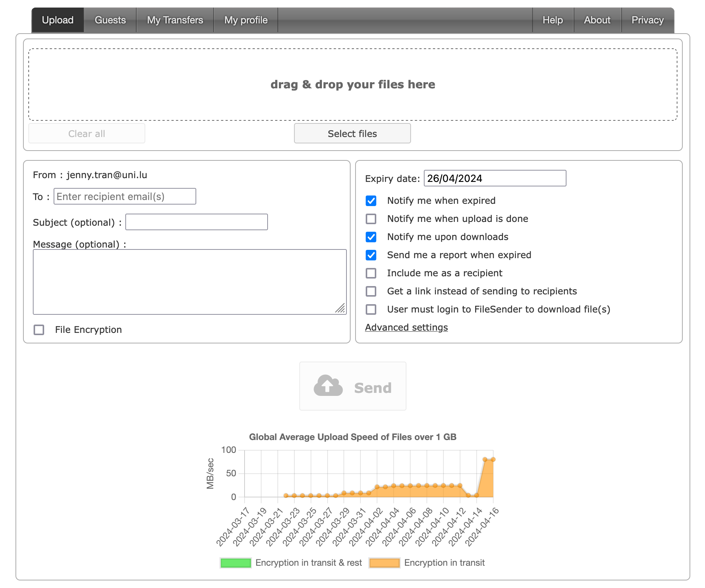This screenshot has width=705, height=588.
Task: Switch to the Guests tab
Action: [110, 20]
